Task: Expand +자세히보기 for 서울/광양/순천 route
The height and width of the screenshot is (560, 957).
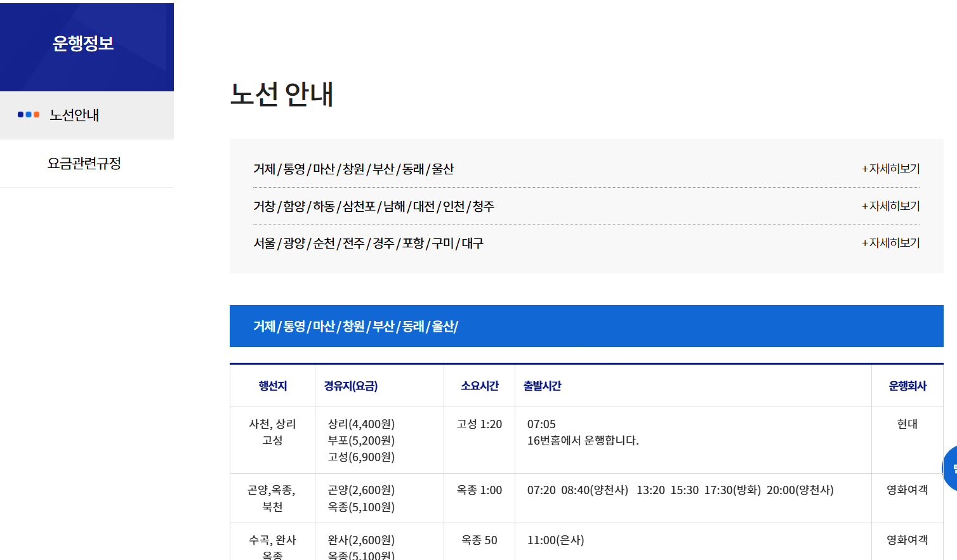Action: [890, 243]
